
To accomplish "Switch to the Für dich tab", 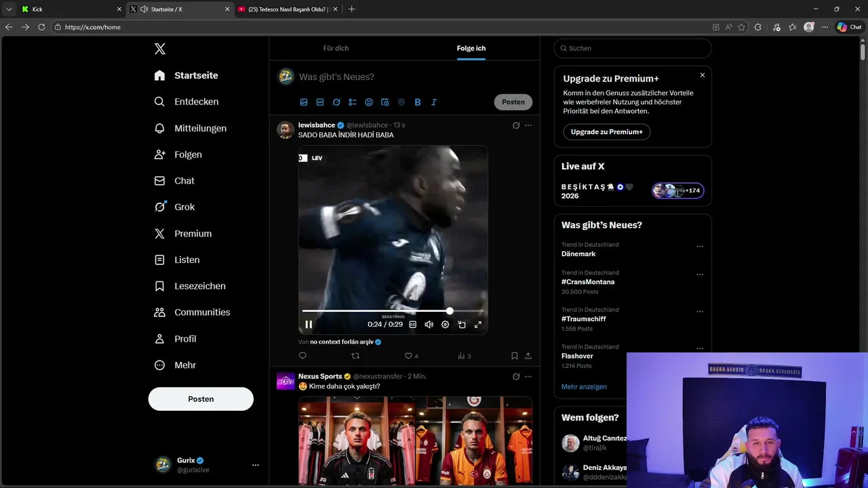I will [336, 48].
